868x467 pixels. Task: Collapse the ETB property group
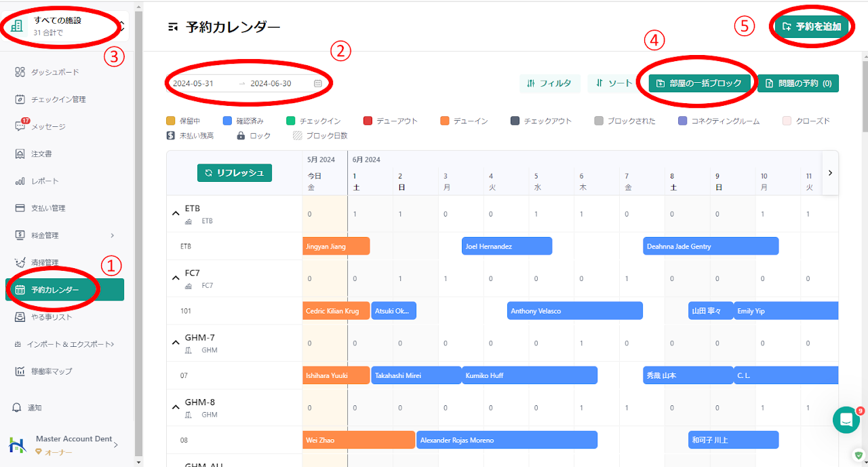coord(175,213)
